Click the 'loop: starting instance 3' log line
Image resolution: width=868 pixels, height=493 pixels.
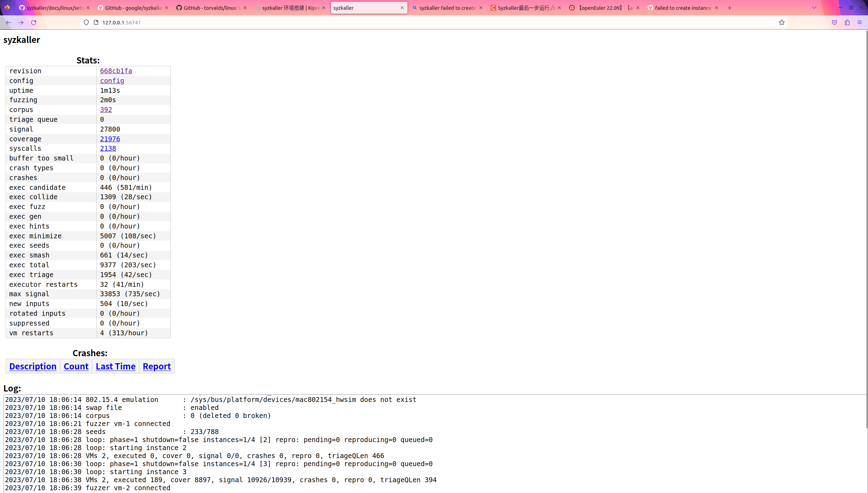[x=96, y=472]
